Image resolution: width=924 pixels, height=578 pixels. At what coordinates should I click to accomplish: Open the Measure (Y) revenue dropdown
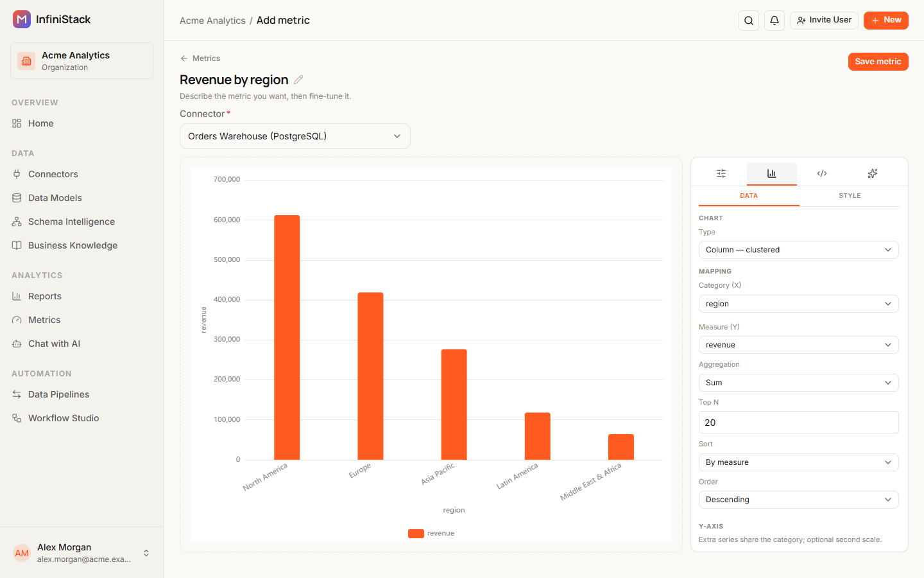point(798,345)
